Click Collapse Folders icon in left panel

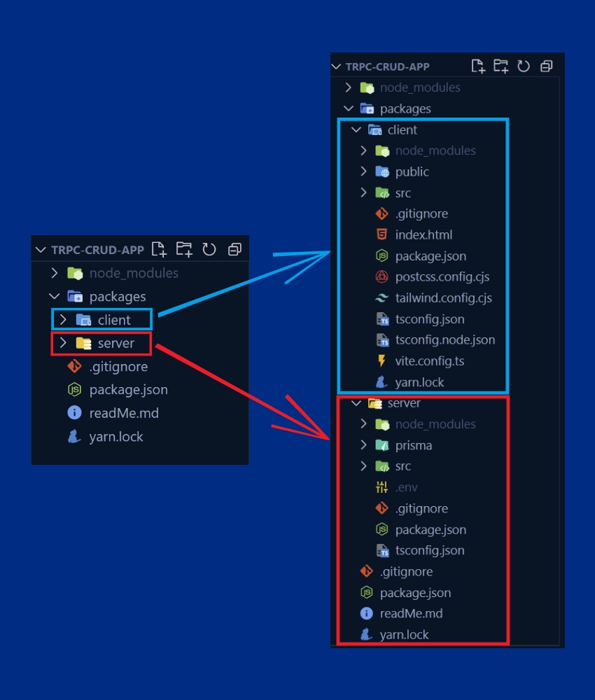(234, 249)
